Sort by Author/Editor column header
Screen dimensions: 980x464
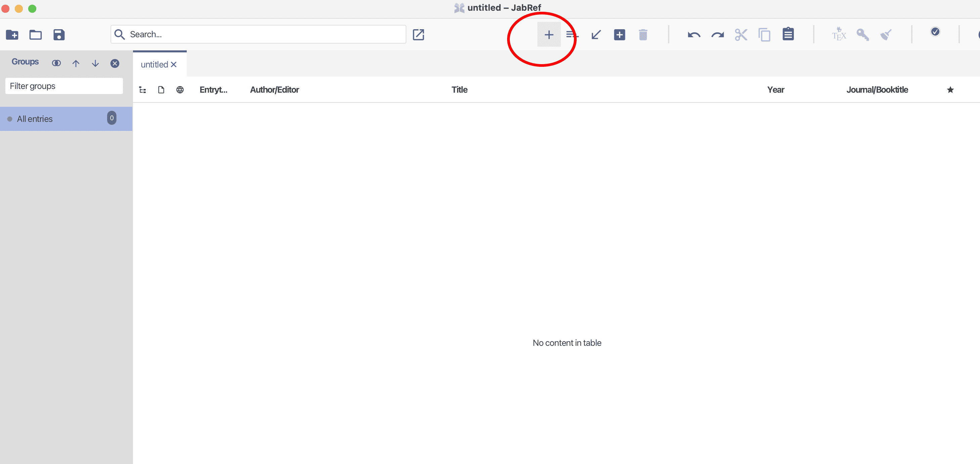pos(274,90)
